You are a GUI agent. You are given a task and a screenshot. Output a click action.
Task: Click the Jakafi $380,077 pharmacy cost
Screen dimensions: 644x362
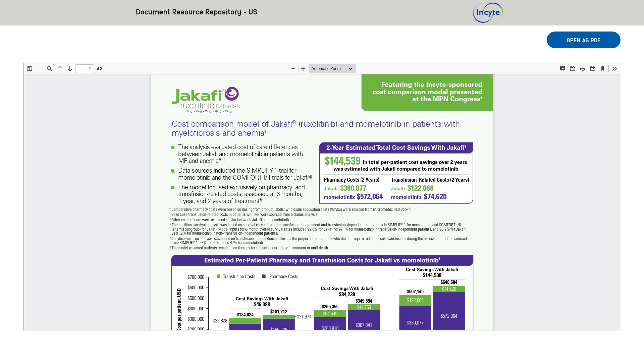coord(345,188)
